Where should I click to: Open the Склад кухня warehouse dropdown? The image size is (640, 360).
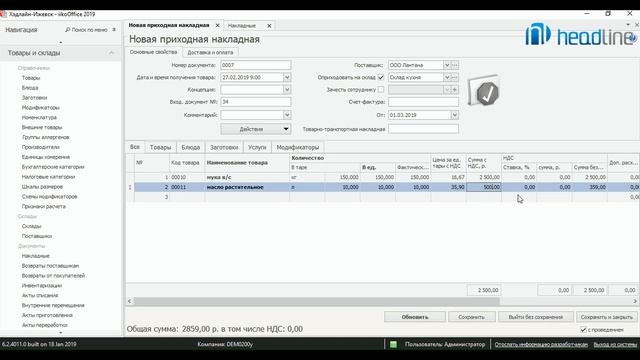pyautogui.click(x=447, y=77)
